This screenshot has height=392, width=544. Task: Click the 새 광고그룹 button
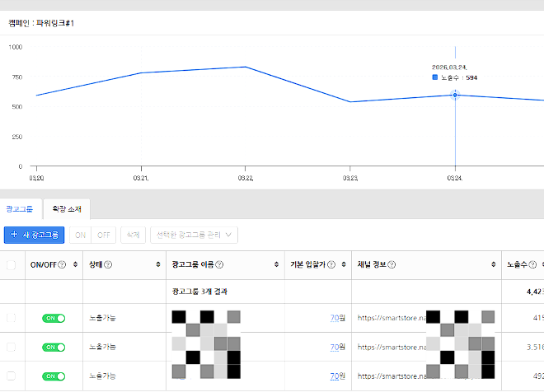pyautogui.click(x=34, y=235)
